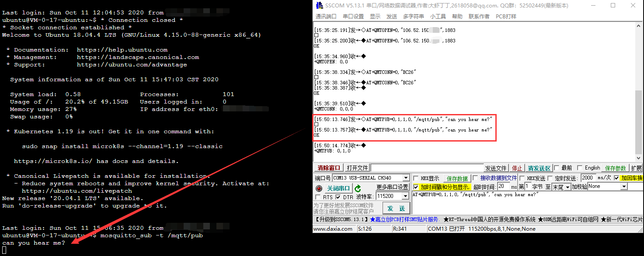Click the 清发送区 button

tap(540, 168)
